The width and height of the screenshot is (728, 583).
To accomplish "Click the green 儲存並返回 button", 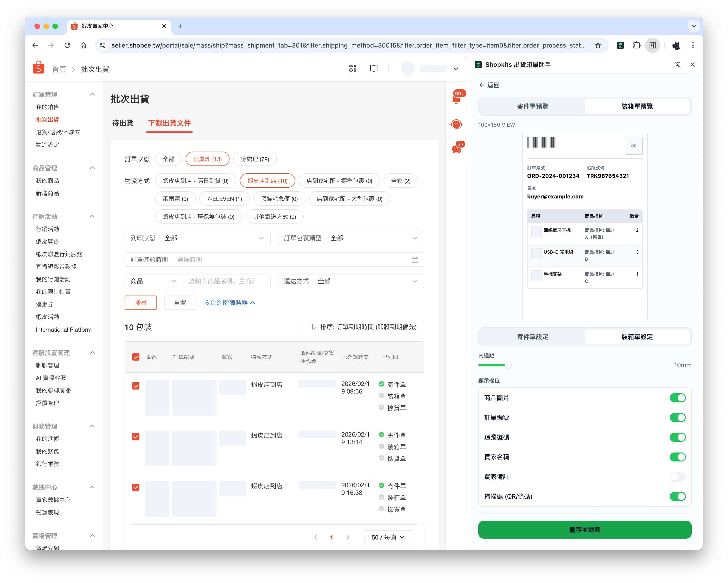I will tap(585, 530).
